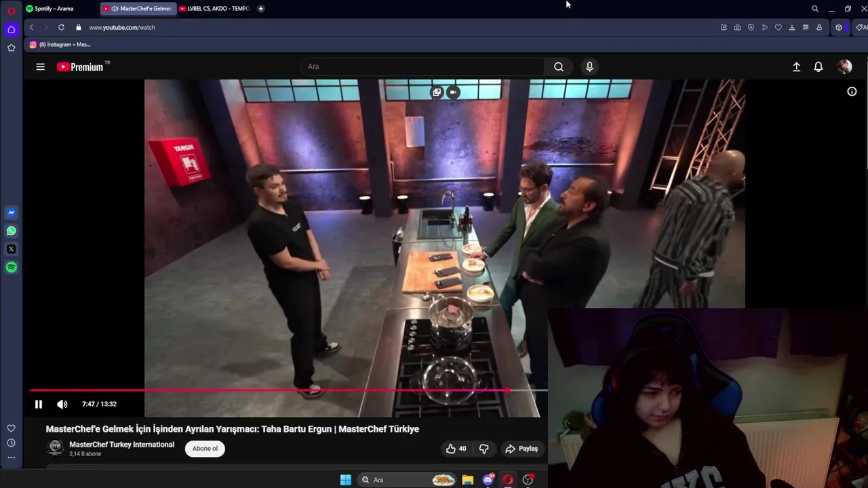Open File Explorer from the taskbar
The height and width of the screenshot is (488, 868).
pyautogui.click(x=468, y=480)
